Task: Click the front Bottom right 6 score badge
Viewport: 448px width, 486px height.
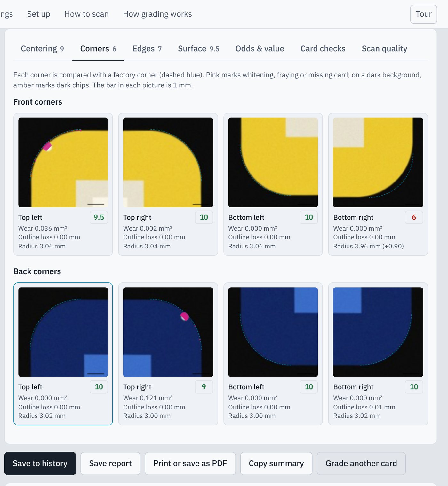Action: pos(414,217)
